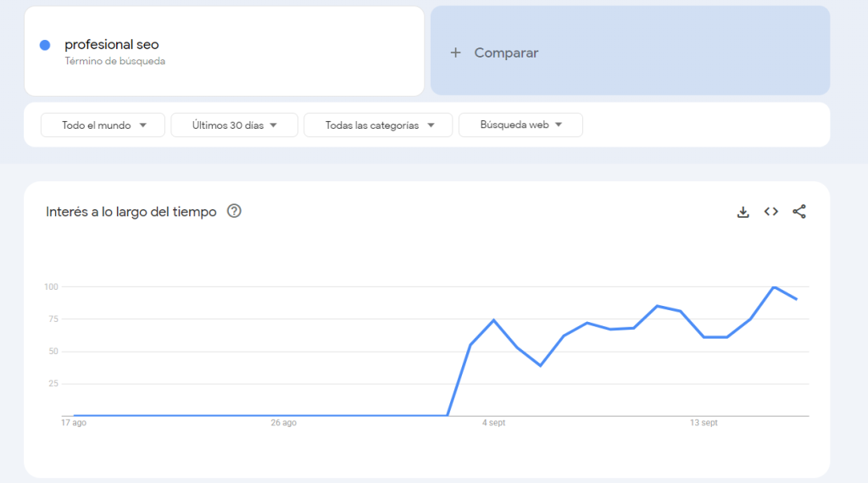Download the interest over time data
Viewport: 868px width, 483px height.
[x=743, y=212]
